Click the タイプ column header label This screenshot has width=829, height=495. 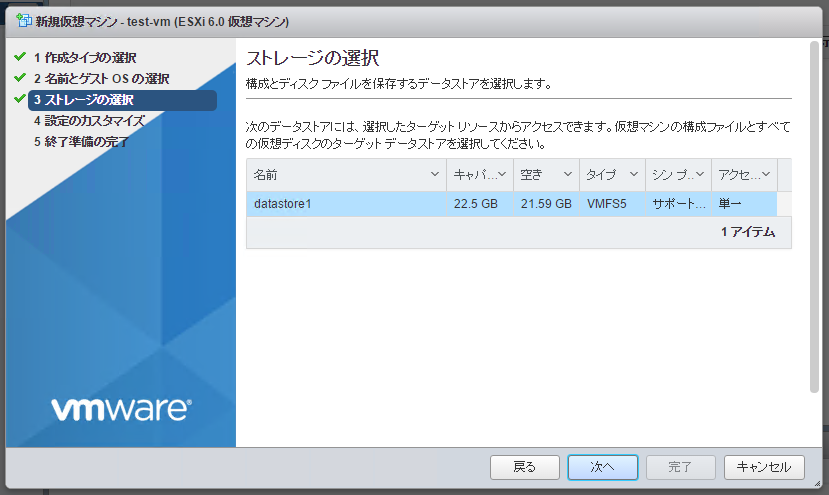click(x=601, y=175)
